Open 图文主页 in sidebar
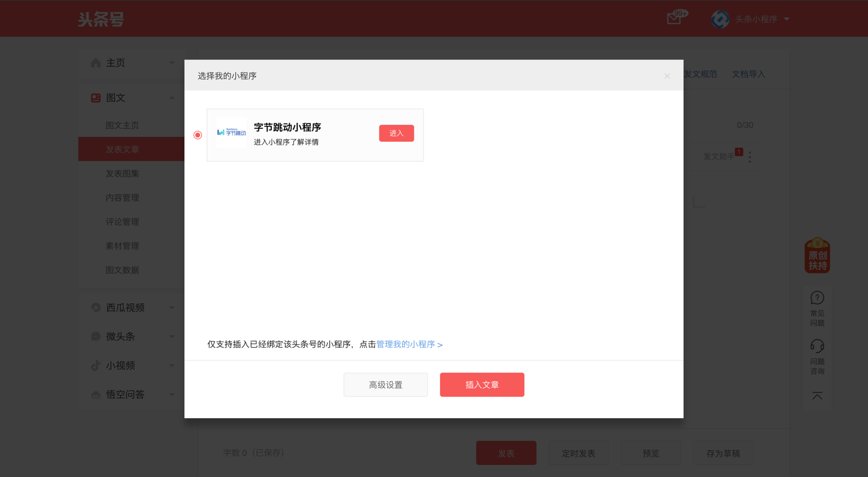 [122, 125]
